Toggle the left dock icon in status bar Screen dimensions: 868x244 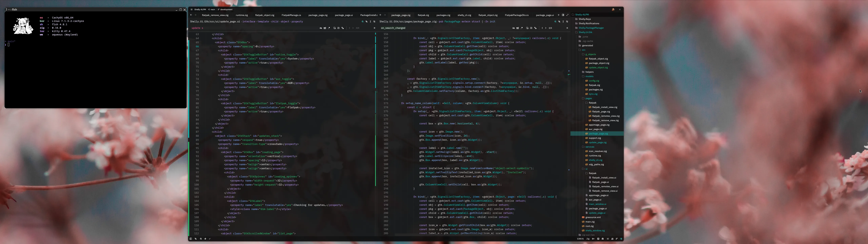191,239
